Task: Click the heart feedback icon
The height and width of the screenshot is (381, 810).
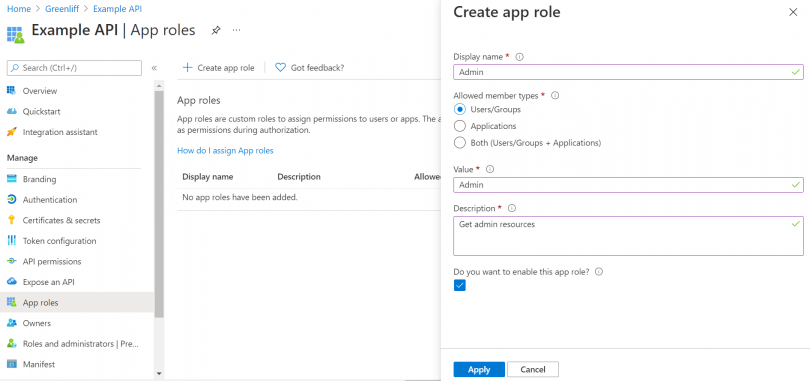Action: point(280,68)
